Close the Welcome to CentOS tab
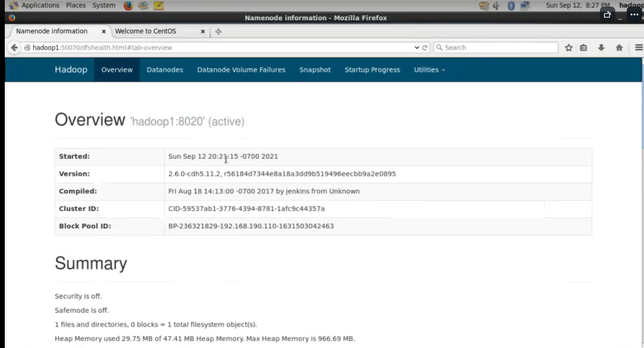 click(203, 32)
